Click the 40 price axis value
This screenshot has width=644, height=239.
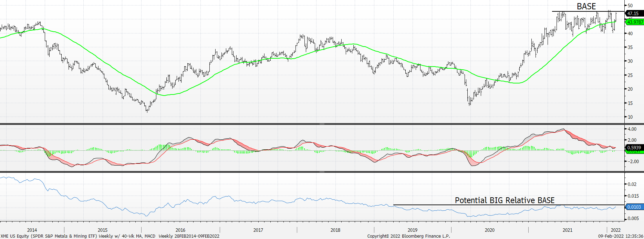[x=630, y=33]
